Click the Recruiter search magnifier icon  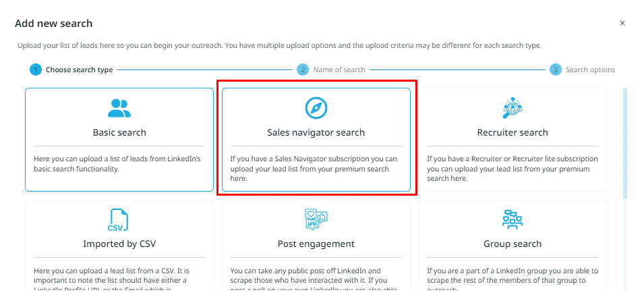click(x=512, y=108)
